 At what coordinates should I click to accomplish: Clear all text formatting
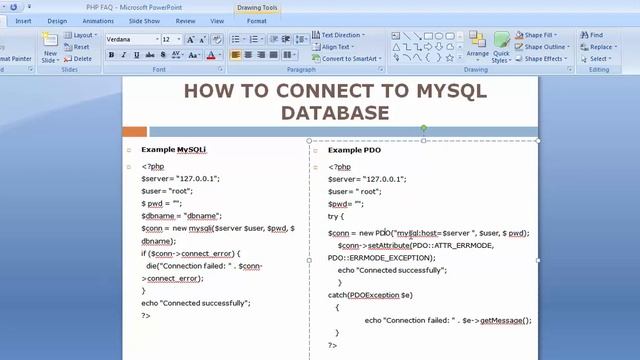217,40
